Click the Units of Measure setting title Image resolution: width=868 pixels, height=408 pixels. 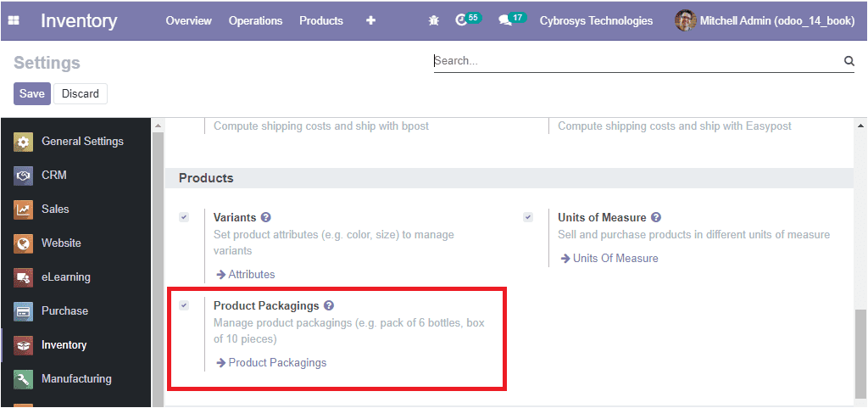(x=602, y=217)
